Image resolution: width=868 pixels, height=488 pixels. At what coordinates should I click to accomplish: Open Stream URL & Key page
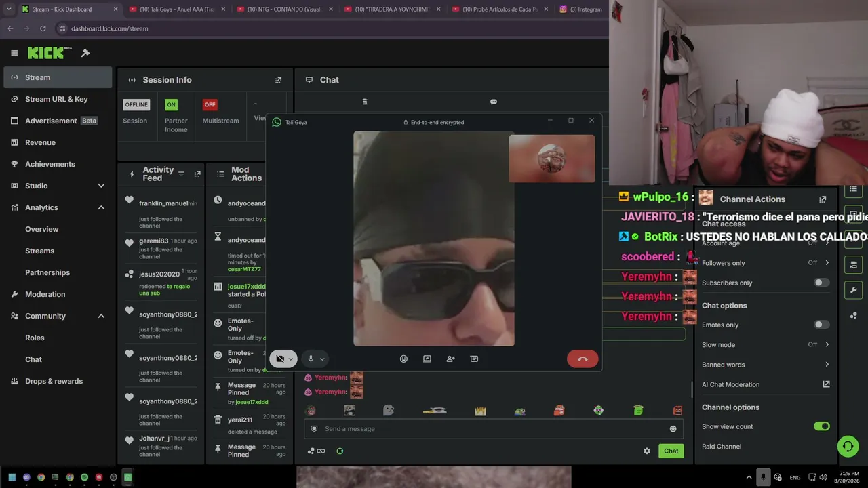[58, 99]
